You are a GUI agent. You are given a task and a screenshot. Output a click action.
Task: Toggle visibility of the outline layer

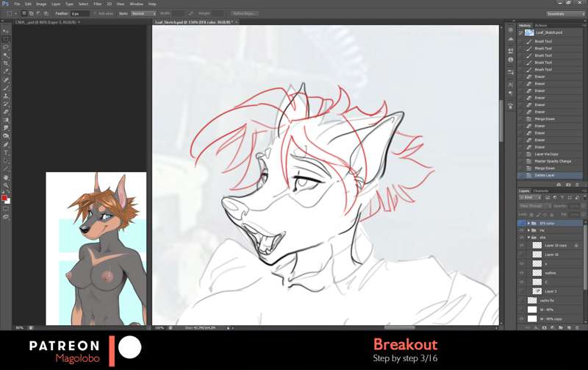[522, 273]
